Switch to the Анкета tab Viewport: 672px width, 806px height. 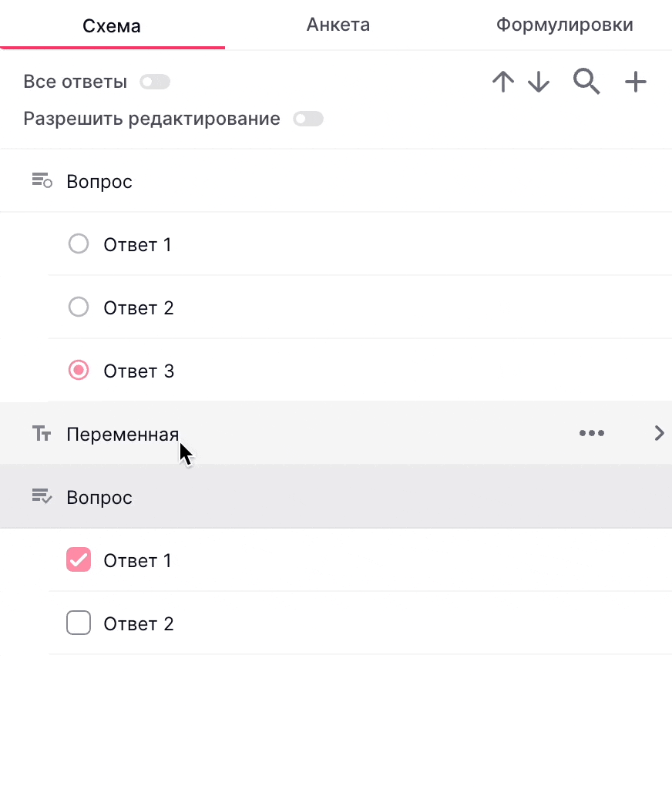(x=338, y=25)
